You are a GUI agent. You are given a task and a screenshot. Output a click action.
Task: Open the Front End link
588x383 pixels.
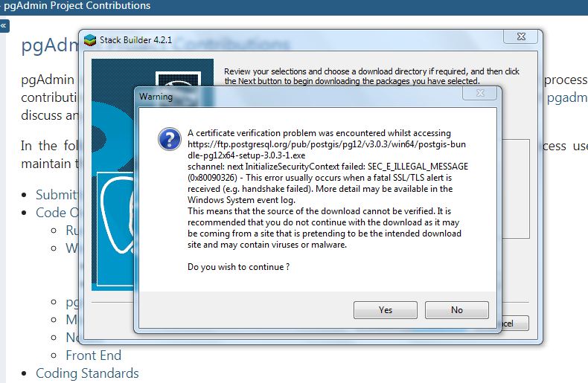coord(93,355)
